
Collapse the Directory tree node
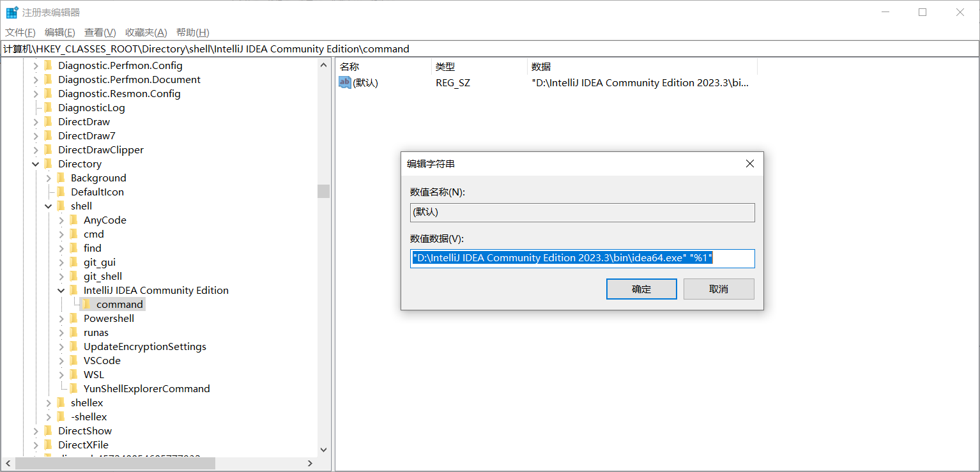[36, 164]
